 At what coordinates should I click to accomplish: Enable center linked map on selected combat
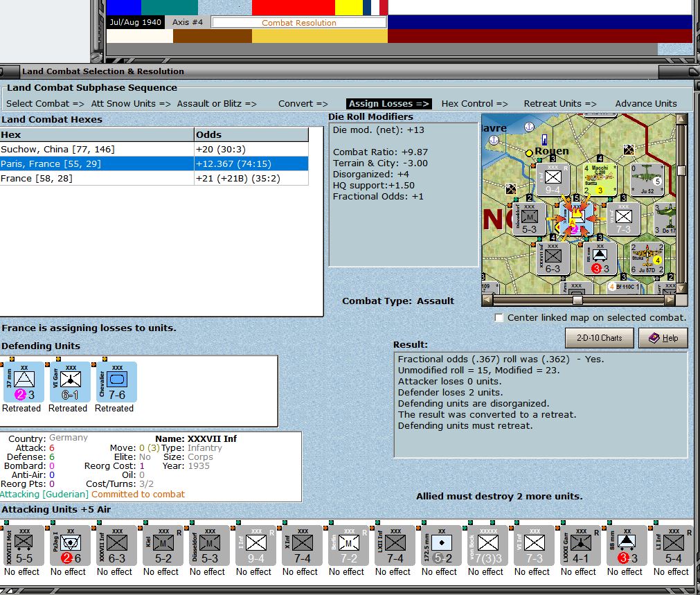point(499,318)
